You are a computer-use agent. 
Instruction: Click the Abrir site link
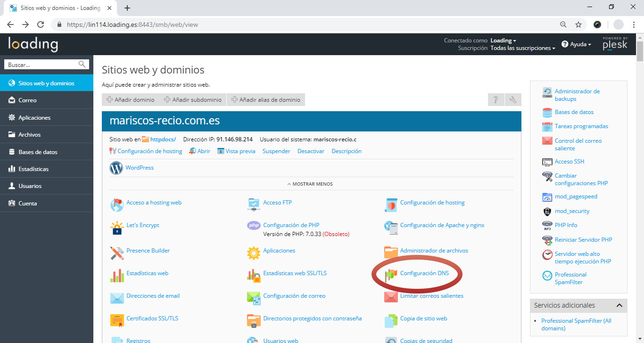click(204, 151)
